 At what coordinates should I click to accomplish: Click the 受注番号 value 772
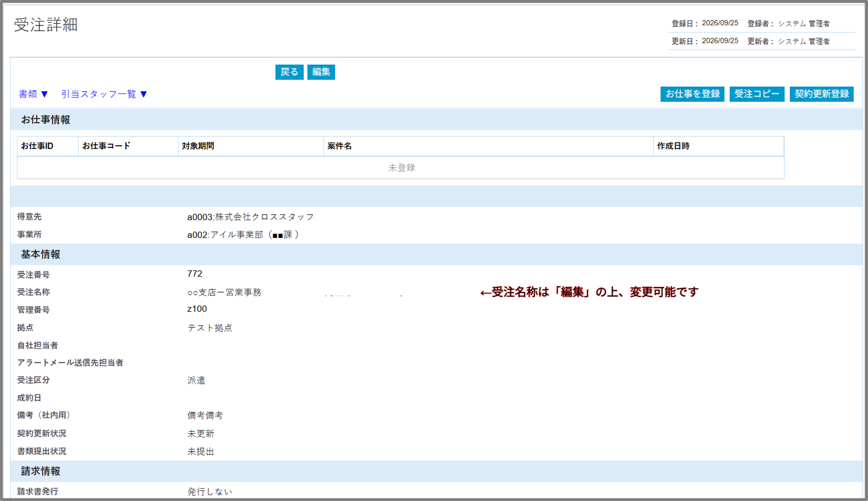[x=195, y=274]
